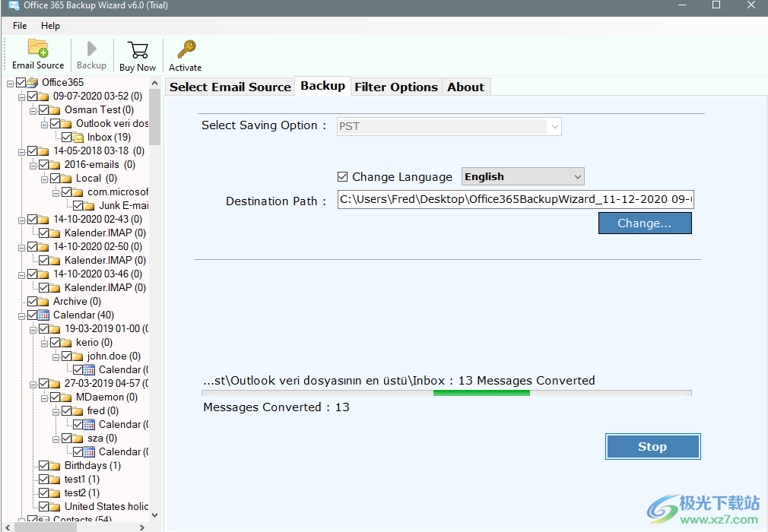Click the Buy Now cart icon
Screen dimensions: 768x532
pyautogui.click(x=137, y=55)
